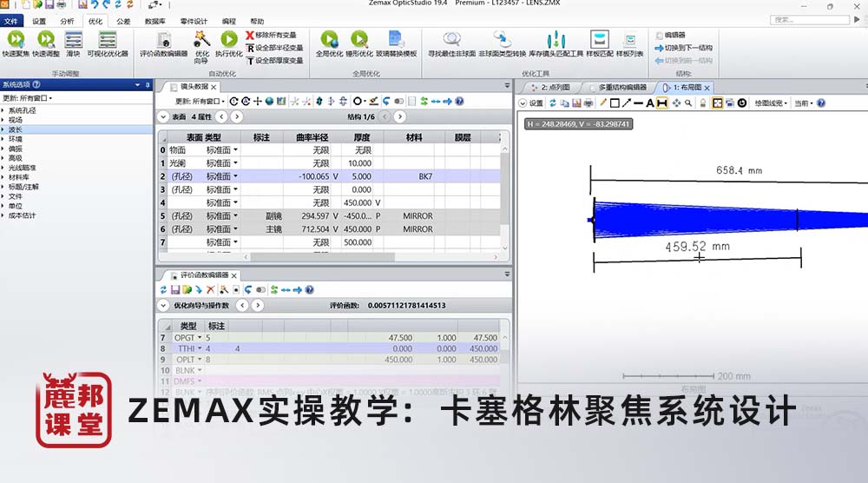Click lens data table vertical scrollbar
This screenshot has height=483, width=868.
tap(504, 189)
